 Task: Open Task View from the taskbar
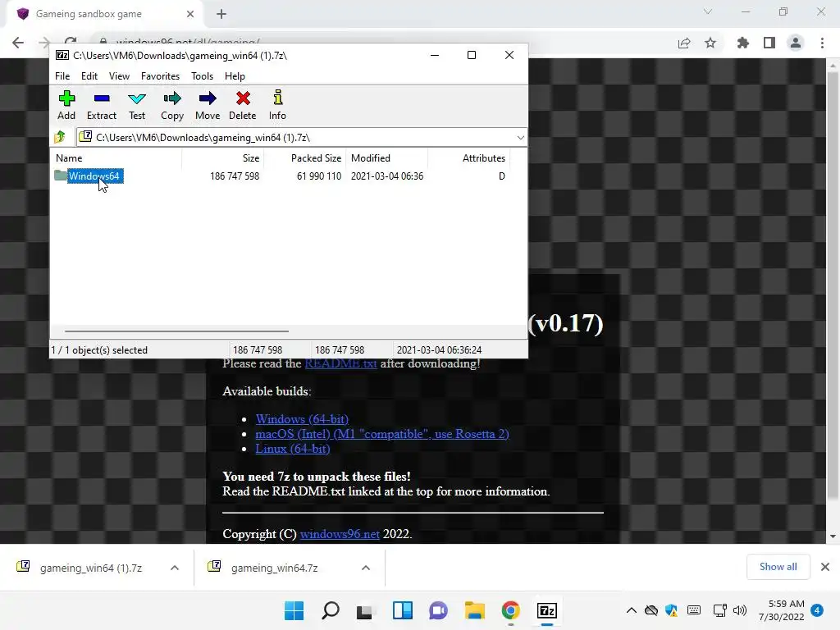tap(365, 610)
